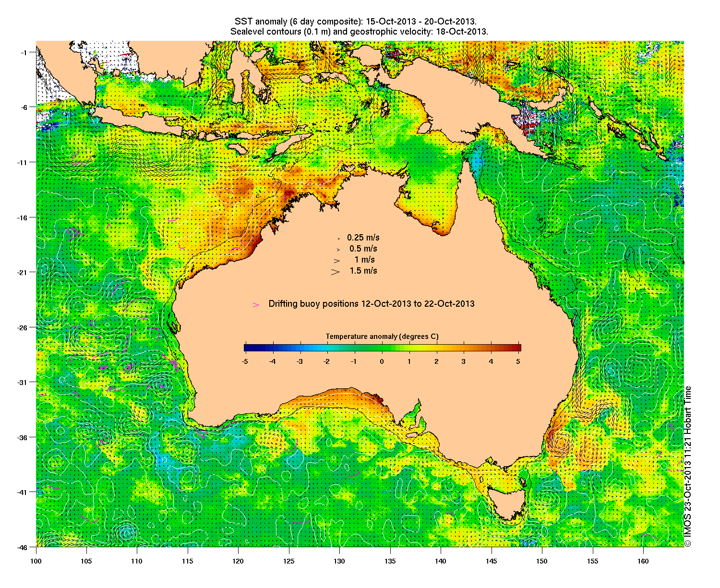Click the longitude axis label '120'
720x588 pixels.
coord(238,561)
